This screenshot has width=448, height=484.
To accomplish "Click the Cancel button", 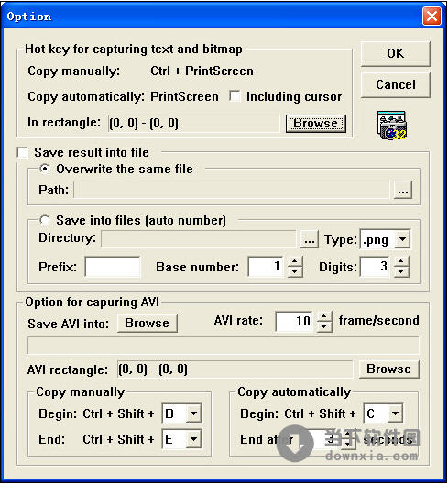I will pyautogui.click(x=395, y=85).
